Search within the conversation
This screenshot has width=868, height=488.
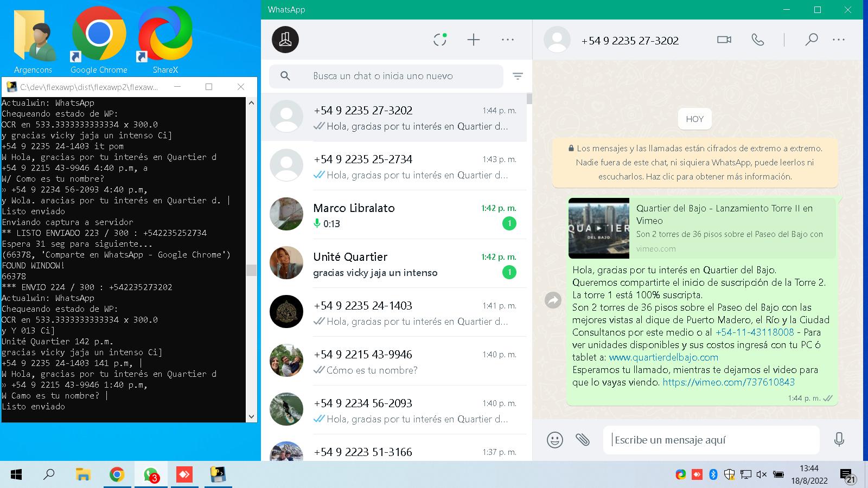(812, 40)
